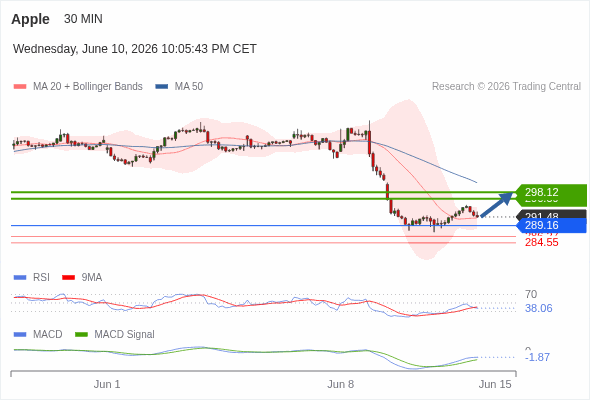Click the Apple chart title
590x400 pixels.
pyautogui.click(x=30, y=19)
